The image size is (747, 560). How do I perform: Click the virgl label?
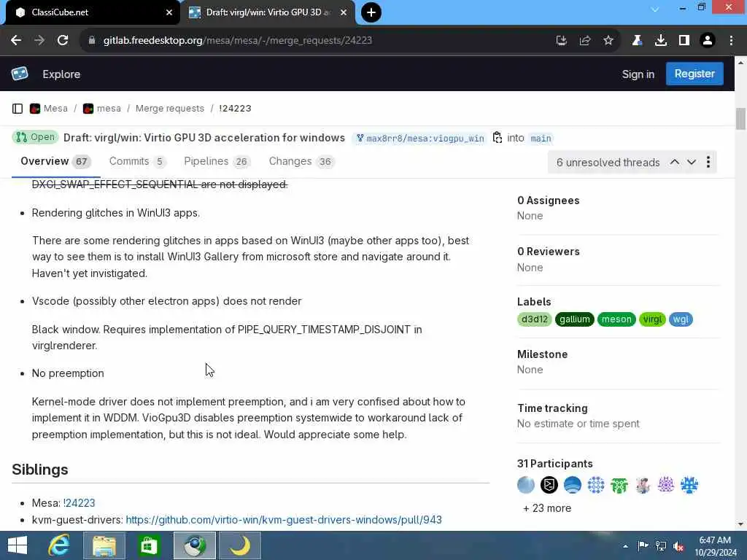coord(652,319)
